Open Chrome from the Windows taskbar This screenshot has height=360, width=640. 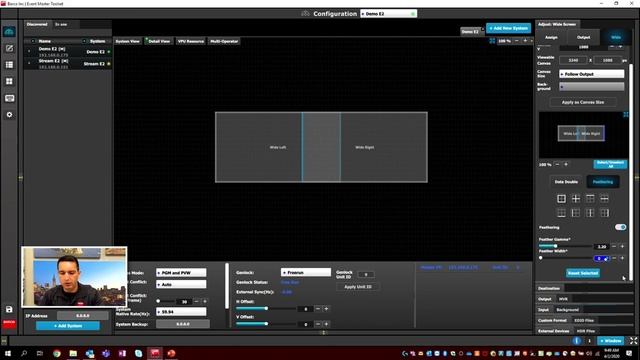(57, 353)
